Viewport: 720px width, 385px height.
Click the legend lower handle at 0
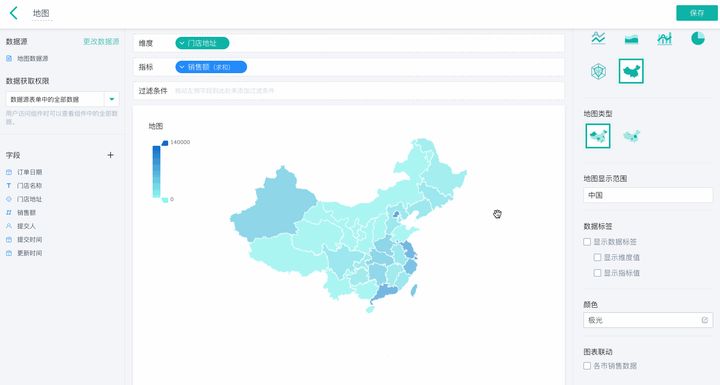point(165,199)
